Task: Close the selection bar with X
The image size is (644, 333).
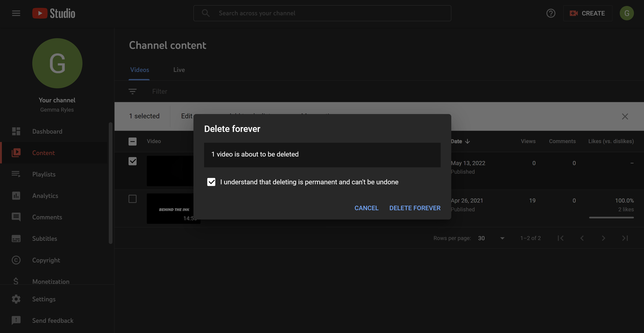Action: click(625, 116)
